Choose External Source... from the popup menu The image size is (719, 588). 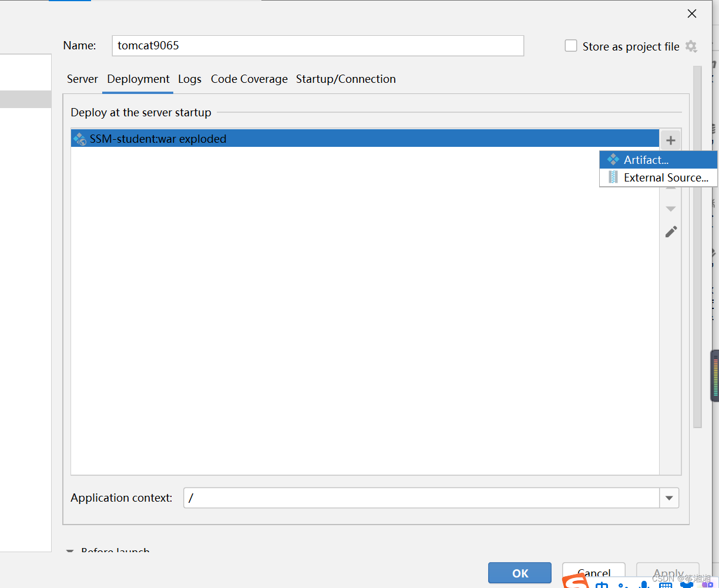coord(658,177)
